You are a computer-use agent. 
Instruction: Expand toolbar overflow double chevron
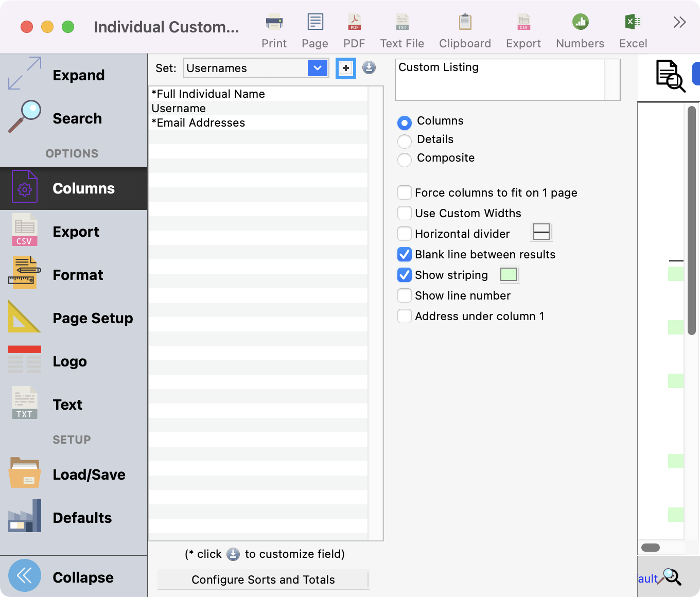(x=679, y=22)
